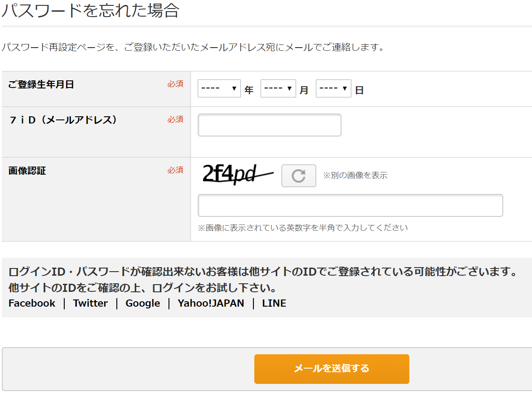Image resolution: width=532 pixels, height=396 pixels.
Task: Open the birth year dropdown
Action: click(219, 89)
